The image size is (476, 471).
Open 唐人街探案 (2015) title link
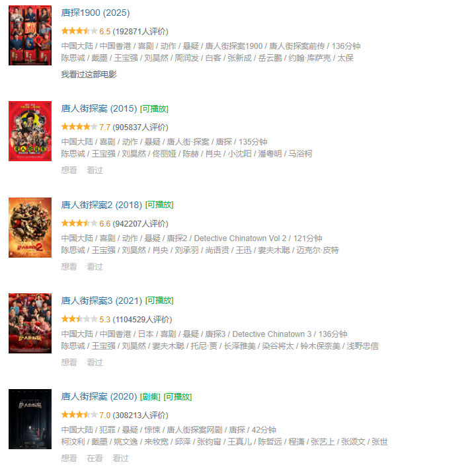pyautogui.click(x=99, y=108)
